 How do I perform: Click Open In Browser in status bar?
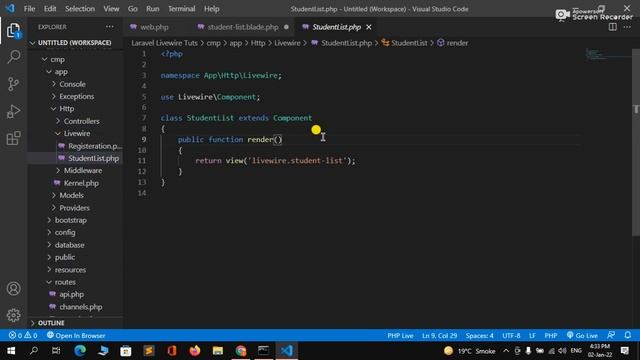tap(76, 336)
